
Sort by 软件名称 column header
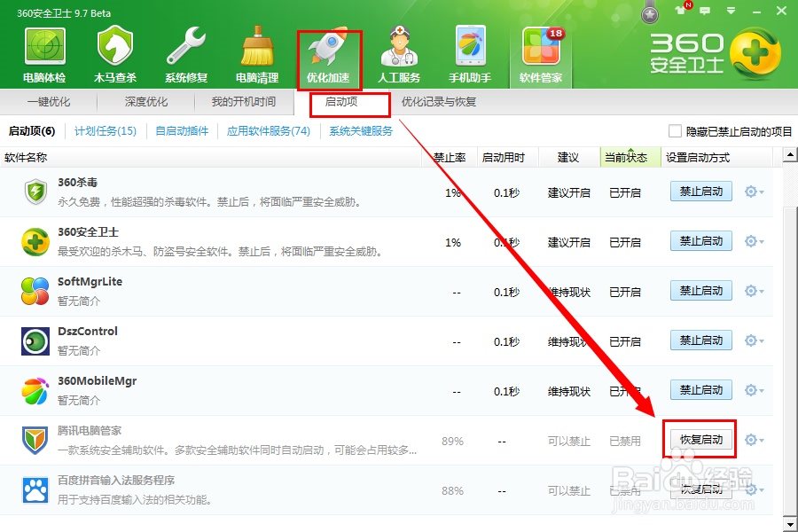click(x=211, y=157)
